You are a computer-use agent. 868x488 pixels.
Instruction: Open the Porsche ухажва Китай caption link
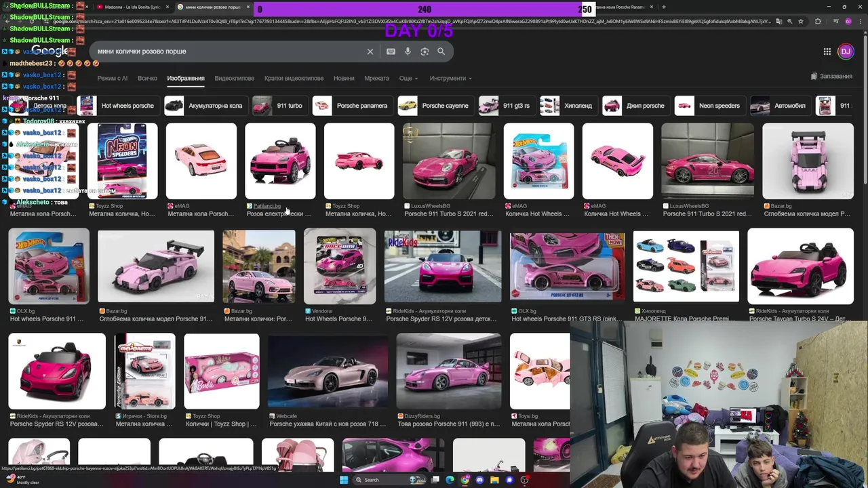328,424
